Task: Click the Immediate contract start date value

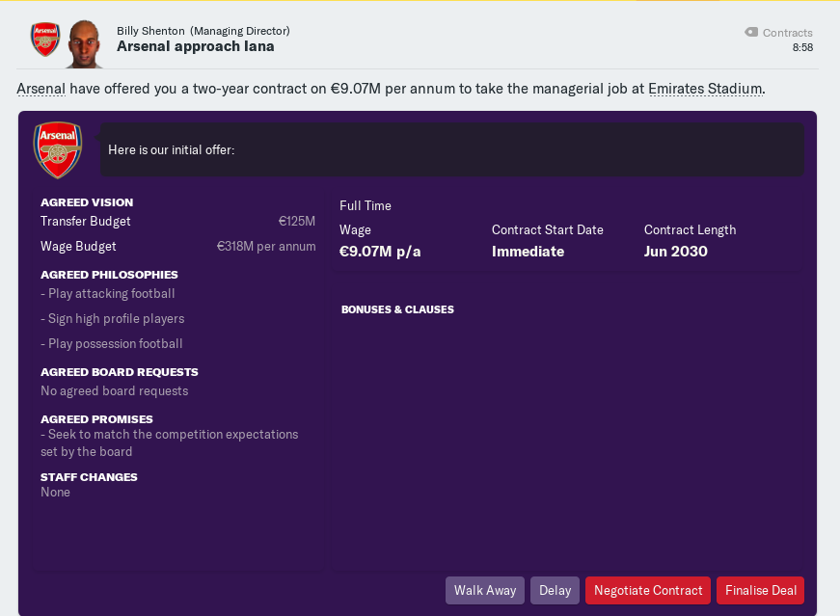Action: (x=528, y=252)
